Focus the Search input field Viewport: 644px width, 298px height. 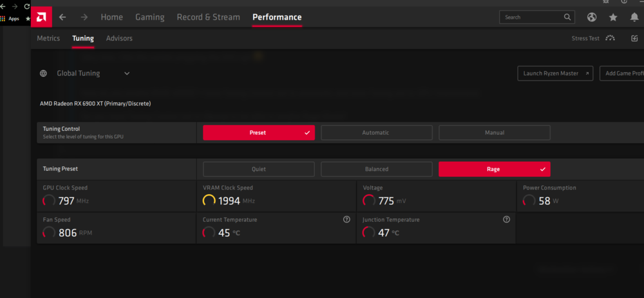click(x=537, y=17)
